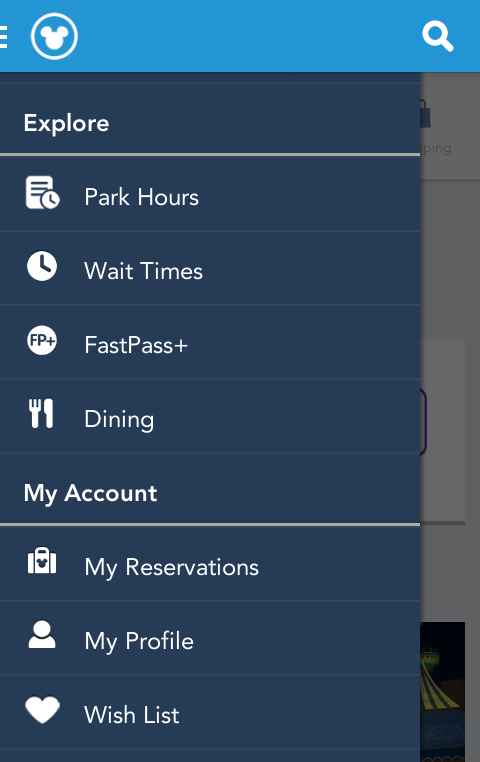
Task: Click the Mickey Mouse logo icon
Action: click(54, 36)
